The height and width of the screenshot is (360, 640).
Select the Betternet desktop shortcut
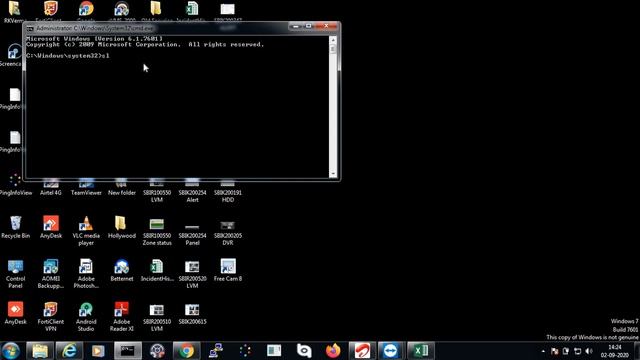[122, 270]
